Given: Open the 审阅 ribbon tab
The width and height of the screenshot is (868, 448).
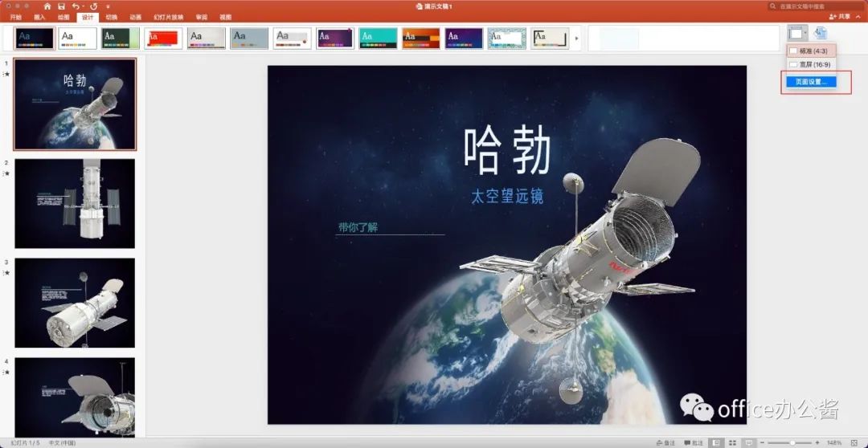Looking at the screenshot, I should coord(201,17).
